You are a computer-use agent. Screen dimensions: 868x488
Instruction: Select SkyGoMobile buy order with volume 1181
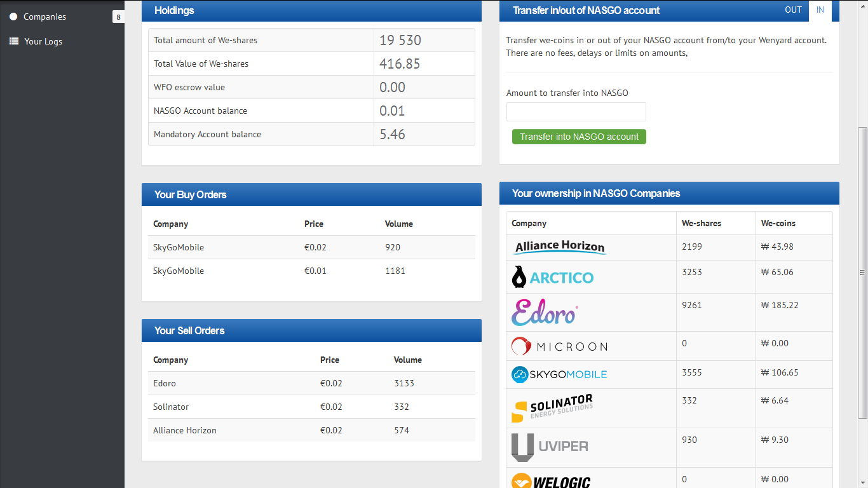click(311, 271)
